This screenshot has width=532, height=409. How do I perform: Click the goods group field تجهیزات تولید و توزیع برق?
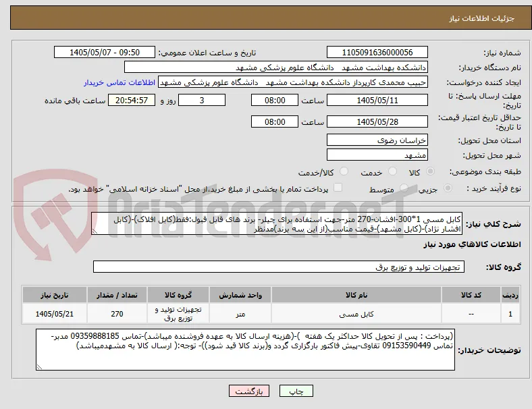279,267
